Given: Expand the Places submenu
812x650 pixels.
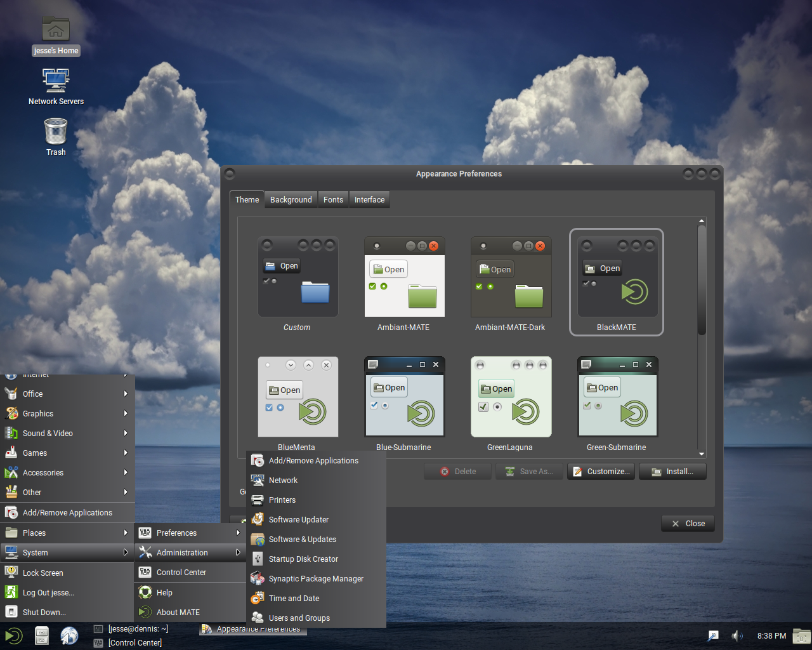Looking at the screenshot, I should [x=67, y=533].
